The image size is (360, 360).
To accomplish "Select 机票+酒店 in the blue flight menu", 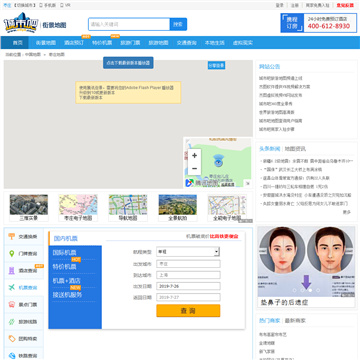I will pyautogui.click(x=67, y=281).
